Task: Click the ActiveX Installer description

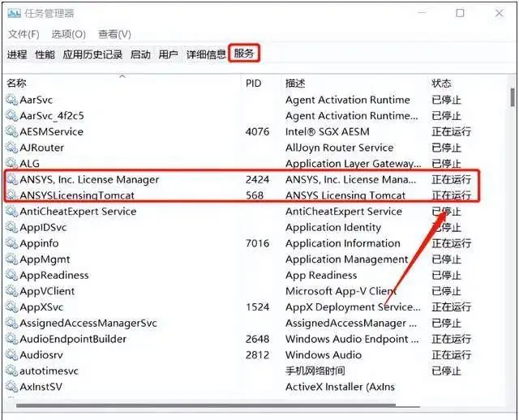Action: 340,387
